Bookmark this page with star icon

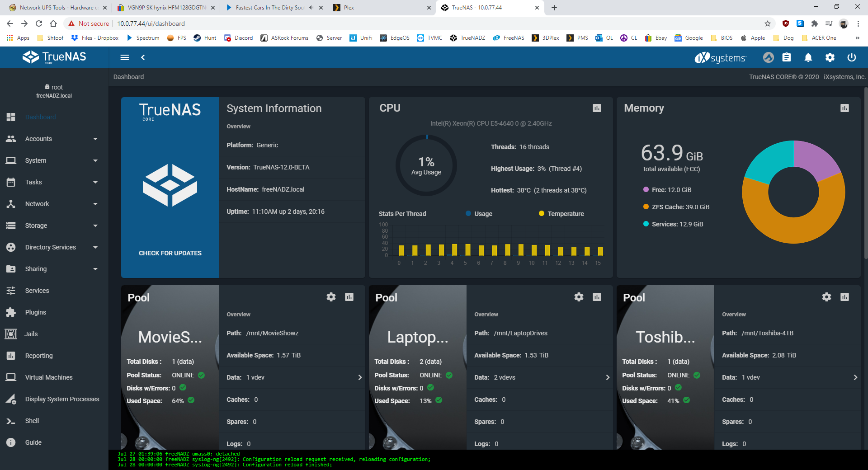click(x=768, y=23)
